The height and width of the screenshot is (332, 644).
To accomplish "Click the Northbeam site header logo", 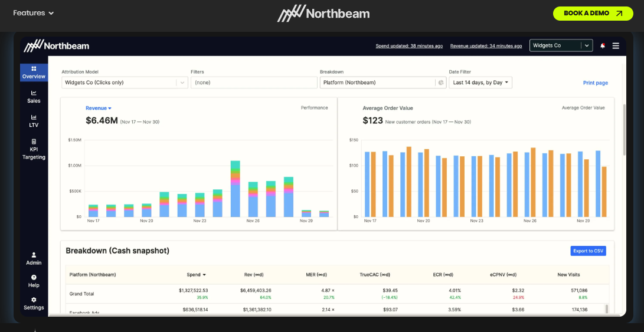I will tap(323, 13).
